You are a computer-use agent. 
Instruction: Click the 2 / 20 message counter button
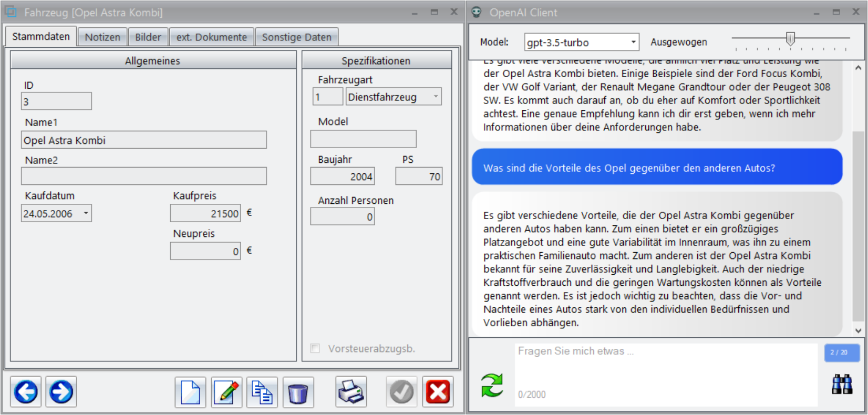click(x=842, y=352)
